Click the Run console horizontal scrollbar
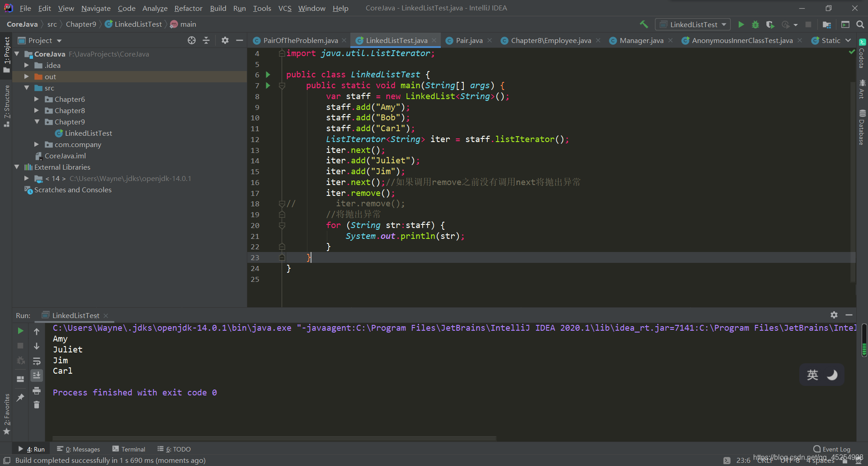The height and width of the screenshot is (466, 868). tap(274, 438)
